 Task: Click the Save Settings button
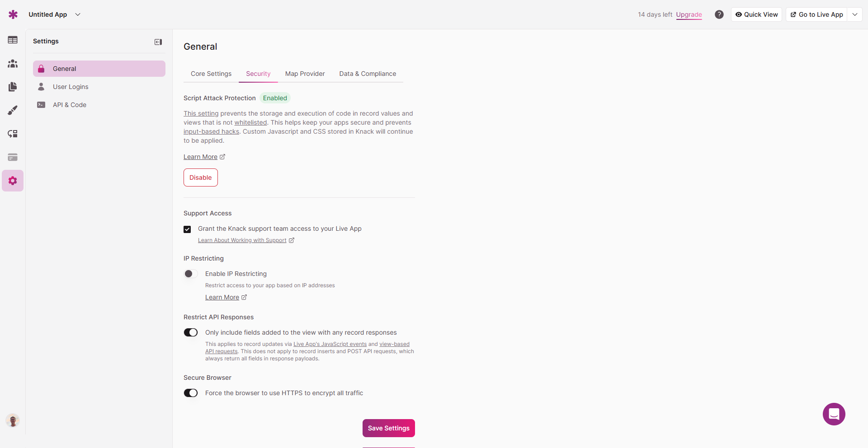coord(388,428)
